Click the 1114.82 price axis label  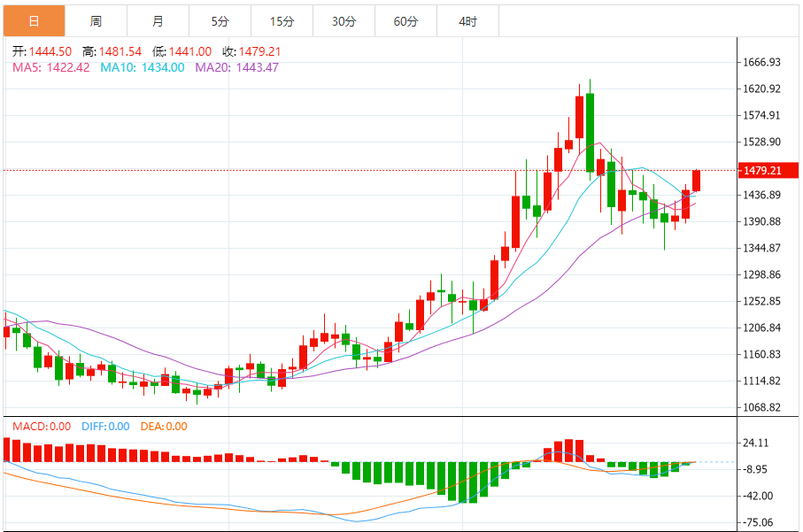[762, 381]
